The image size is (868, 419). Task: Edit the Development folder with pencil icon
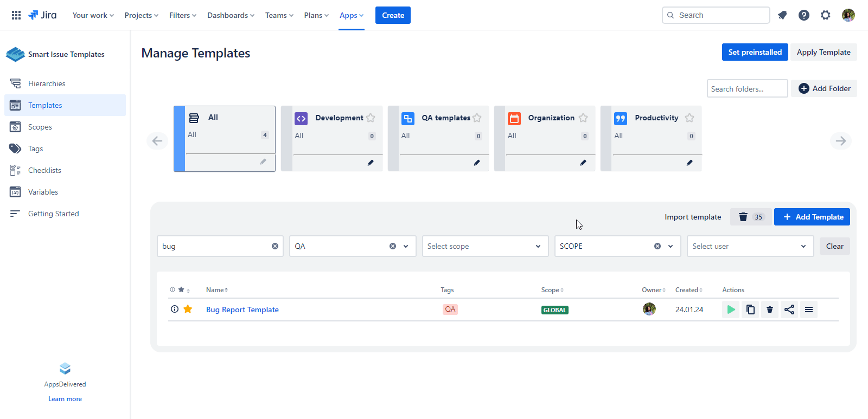pyautogui.click(x=371, y=163)
